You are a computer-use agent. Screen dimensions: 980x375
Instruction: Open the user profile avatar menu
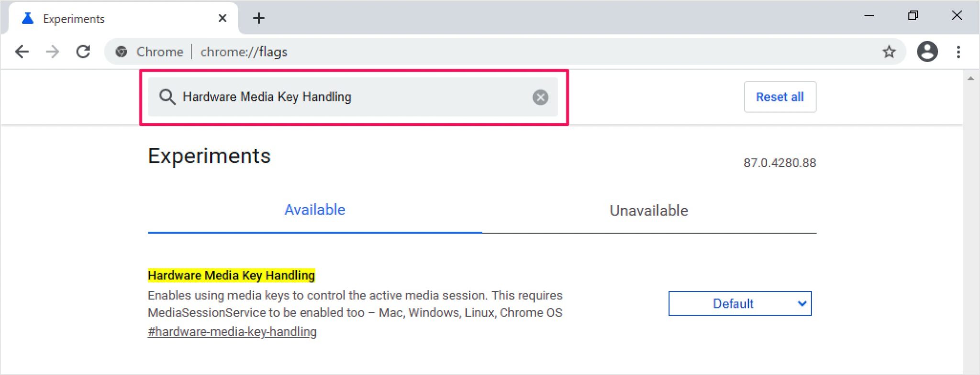927,52
